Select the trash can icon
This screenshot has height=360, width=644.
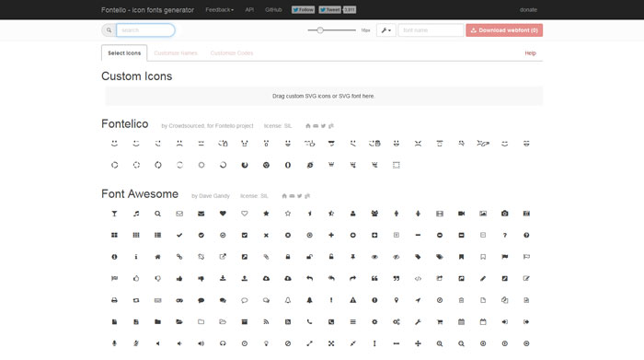coord(461,300)
